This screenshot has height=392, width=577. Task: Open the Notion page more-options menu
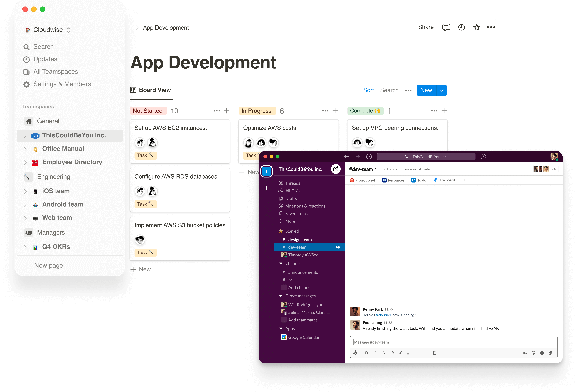[x=491, y=27]
